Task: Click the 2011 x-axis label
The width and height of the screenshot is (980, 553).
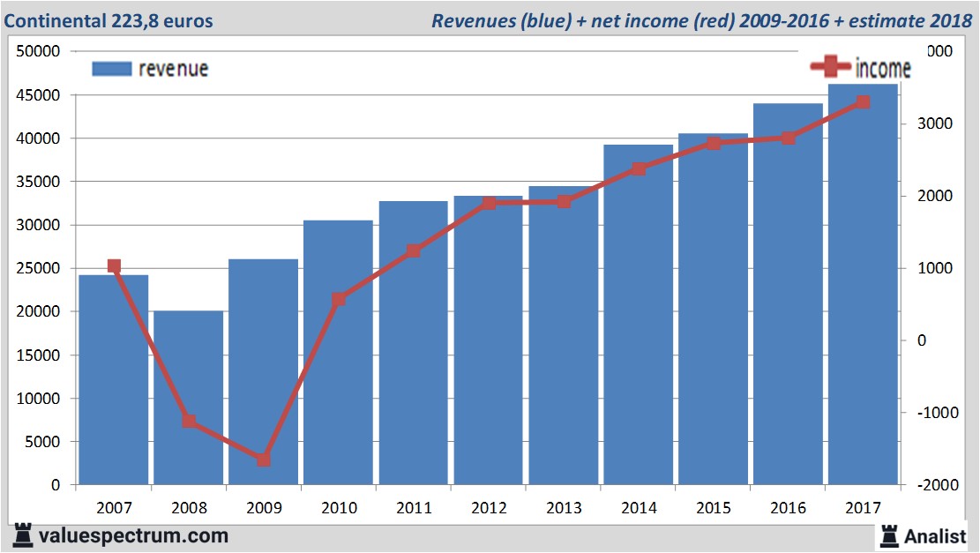Action: click(x=414, y=507)
